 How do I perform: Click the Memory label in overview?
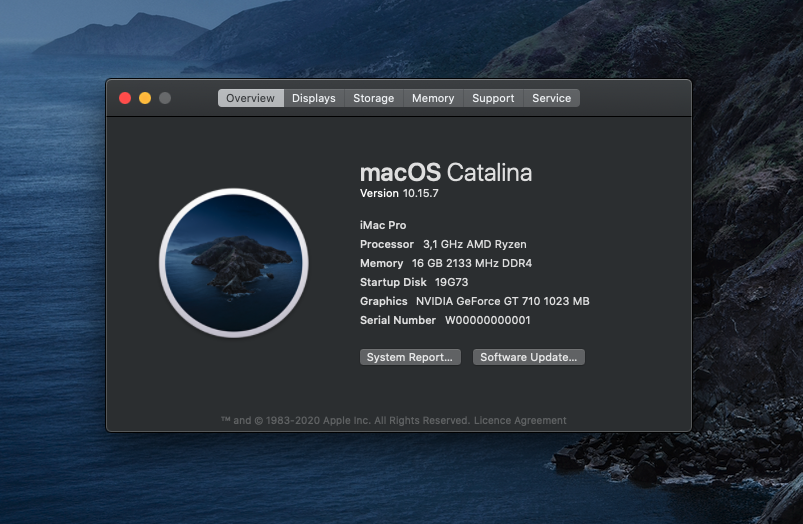coord(382,263)
